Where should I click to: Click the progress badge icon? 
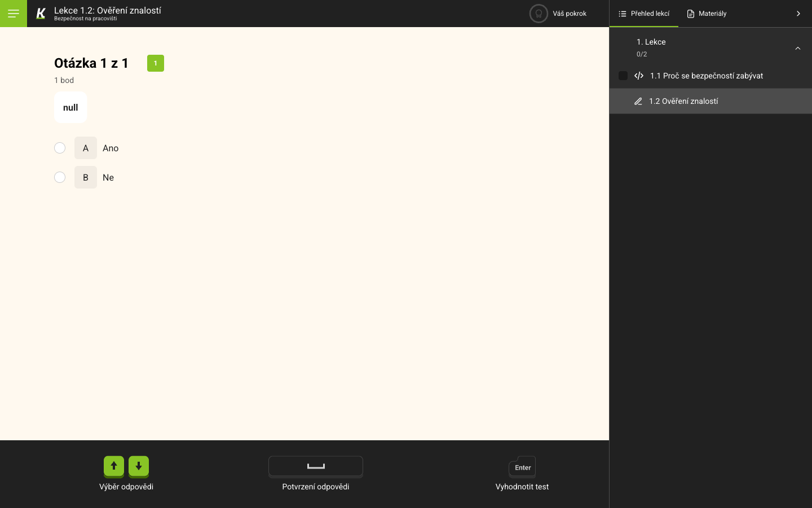[539, 14]
